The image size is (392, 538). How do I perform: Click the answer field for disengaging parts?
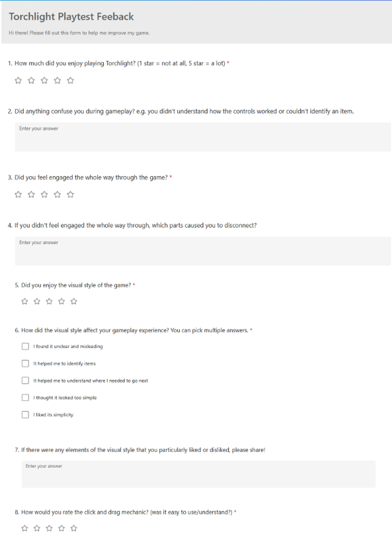click(x=203, y=251)
